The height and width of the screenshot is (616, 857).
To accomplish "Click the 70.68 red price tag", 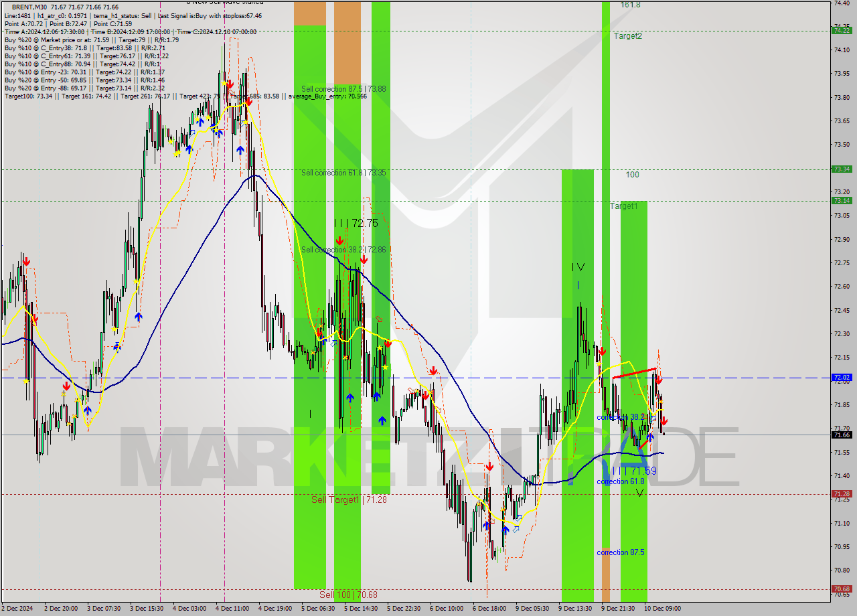I will (841, 589).
